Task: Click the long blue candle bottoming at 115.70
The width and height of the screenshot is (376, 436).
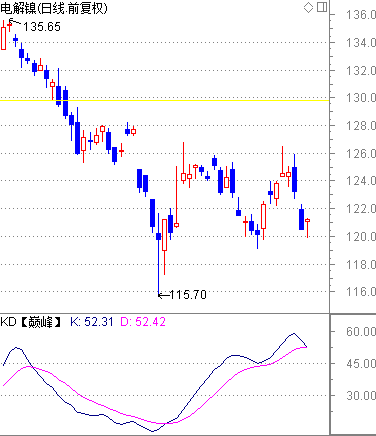Action: click(158, 255)
